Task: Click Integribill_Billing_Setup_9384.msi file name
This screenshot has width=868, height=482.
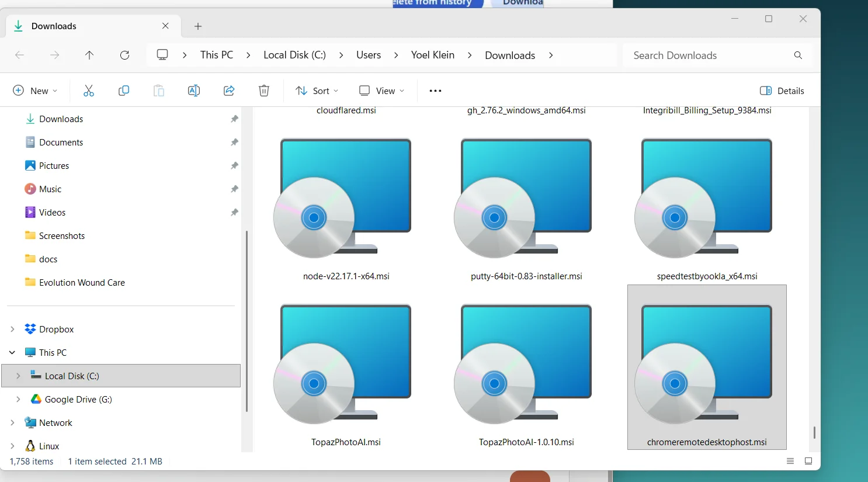Action: click(707, 110)
